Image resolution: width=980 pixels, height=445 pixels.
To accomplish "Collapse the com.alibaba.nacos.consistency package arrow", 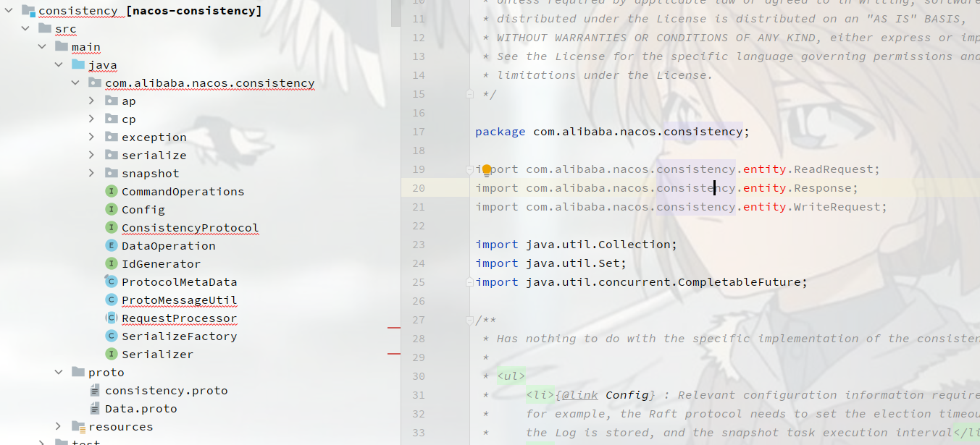I will (75, 83).
